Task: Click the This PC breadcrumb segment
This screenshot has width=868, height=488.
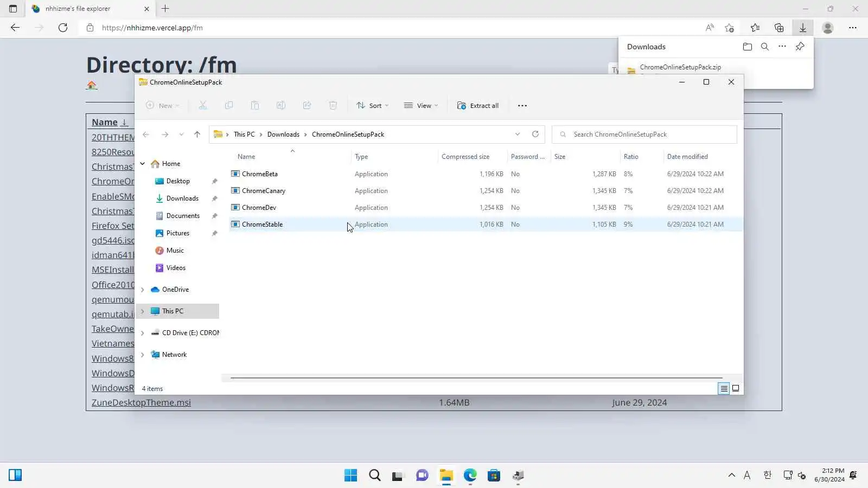Action: pos(244,134)
